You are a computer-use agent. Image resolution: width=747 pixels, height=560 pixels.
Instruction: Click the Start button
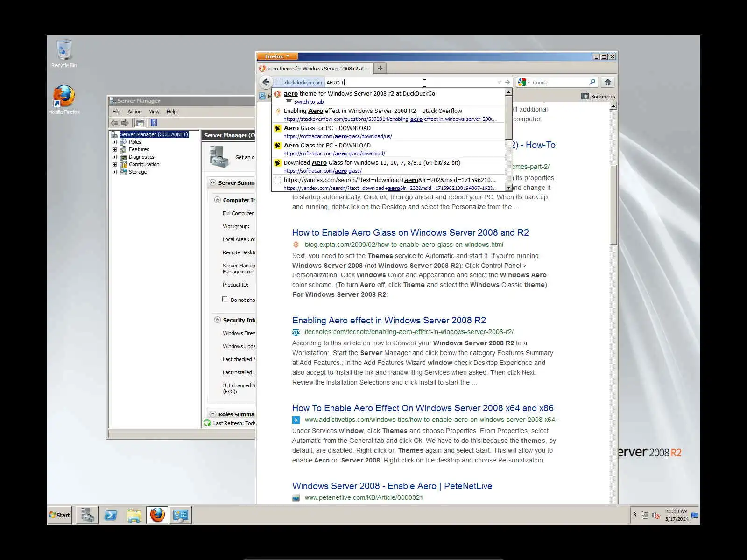[60, 515]
